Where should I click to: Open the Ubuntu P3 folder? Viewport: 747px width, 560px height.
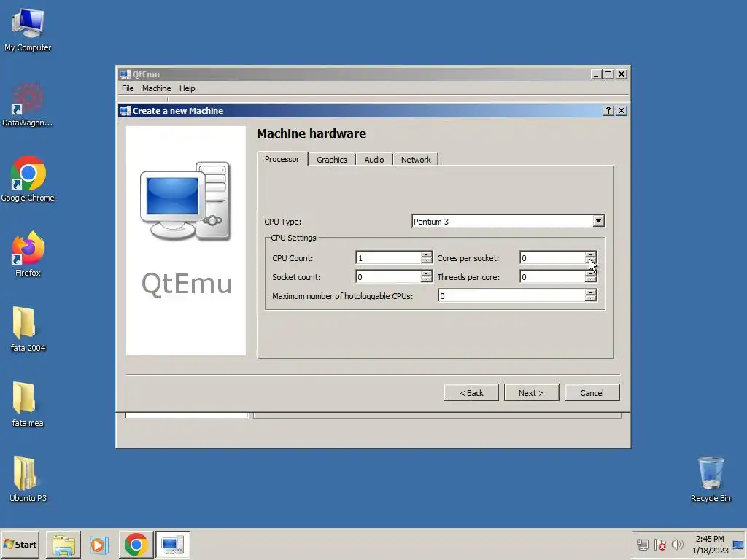coord(28,480)
